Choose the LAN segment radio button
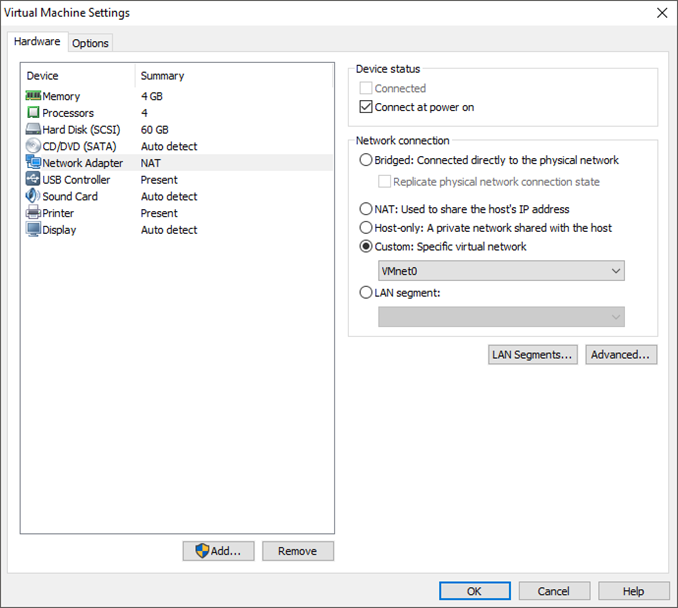The width and height of the screenshot is (678, 608). [366, 293]
